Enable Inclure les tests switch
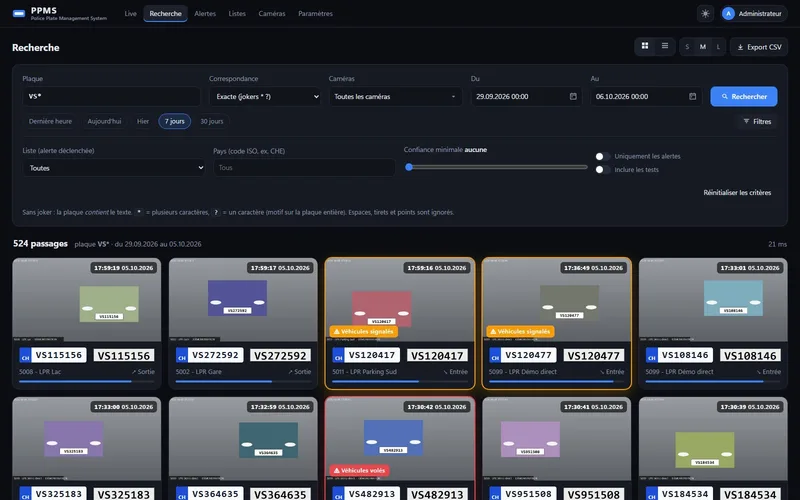The image size is (800, 500). click(603, 169)
